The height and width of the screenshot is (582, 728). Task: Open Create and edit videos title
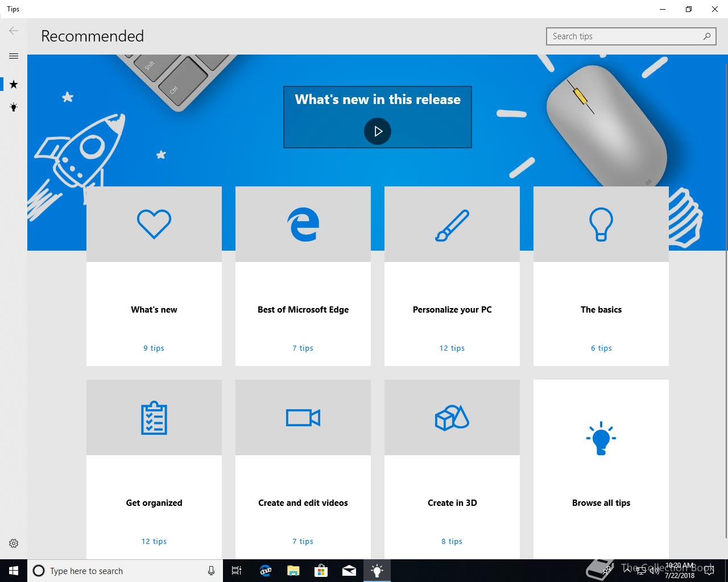[x=303, y=503]
